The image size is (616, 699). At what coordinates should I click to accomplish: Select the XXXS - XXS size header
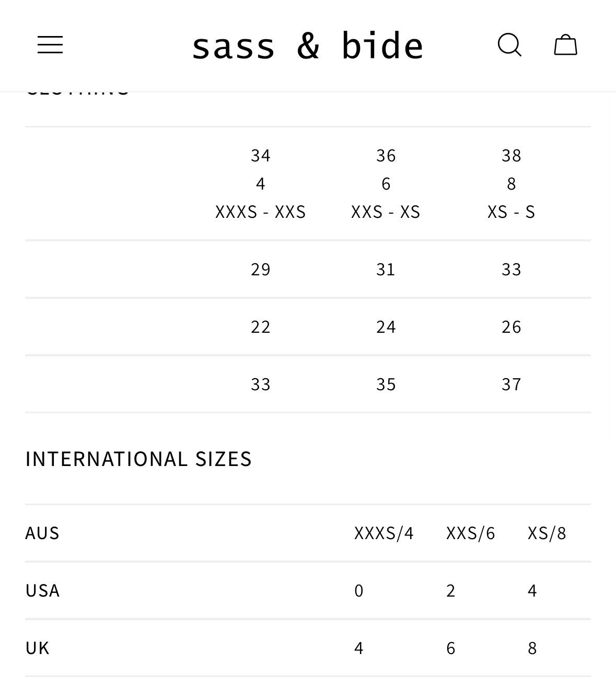click(261, 212)
